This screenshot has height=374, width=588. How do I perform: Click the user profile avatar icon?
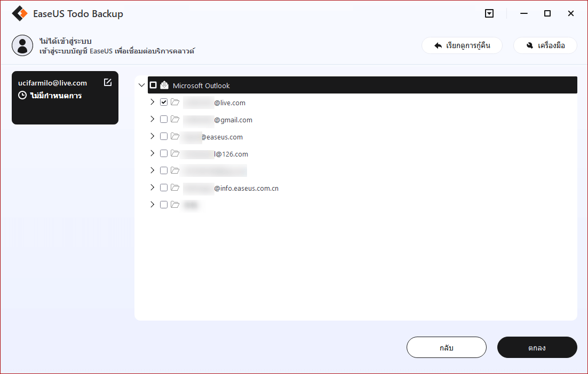(x=22, y=46)
